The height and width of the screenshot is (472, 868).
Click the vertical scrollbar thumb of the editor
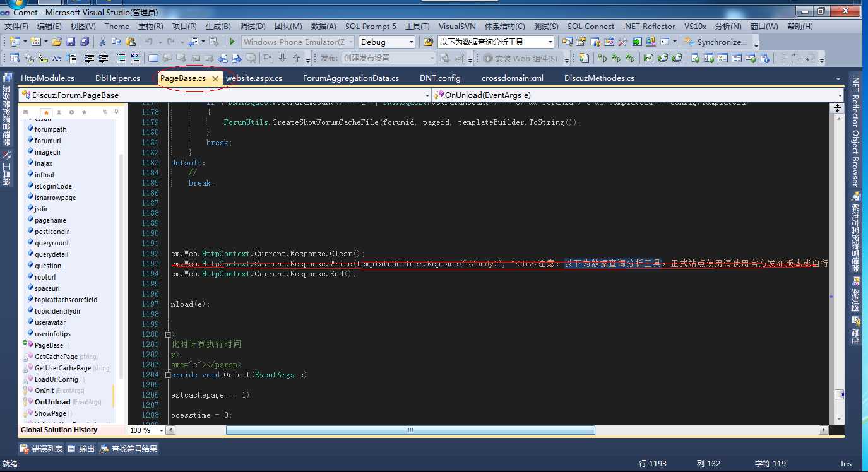(838, 394)
